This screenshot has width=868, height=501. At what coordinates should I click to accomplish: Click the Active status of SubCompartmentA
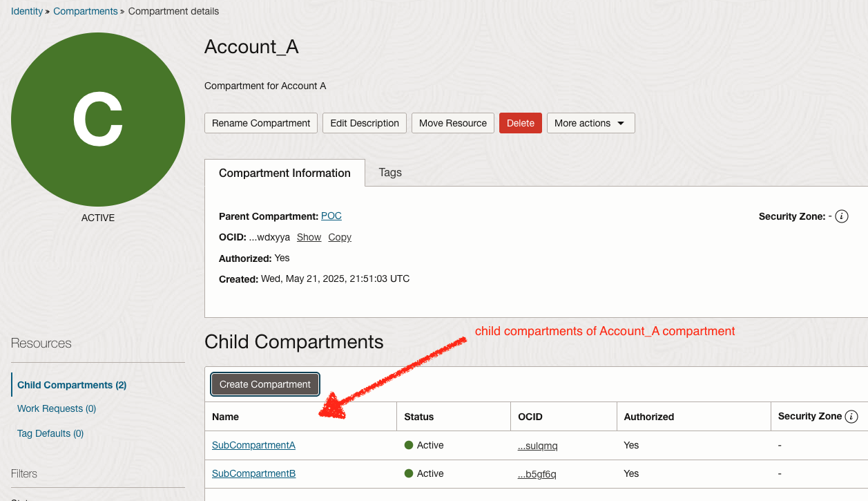click(x=424, y=445)
